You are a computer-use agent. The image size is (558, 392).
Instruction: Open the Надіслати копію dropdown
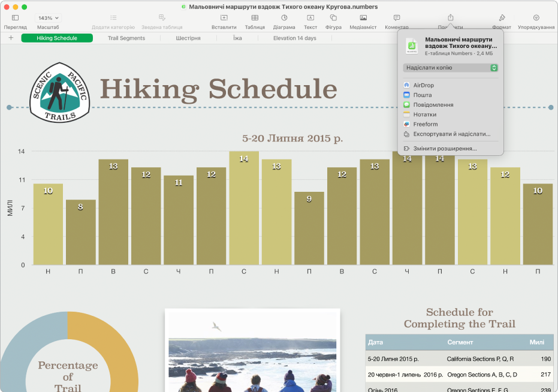point(451,68)
